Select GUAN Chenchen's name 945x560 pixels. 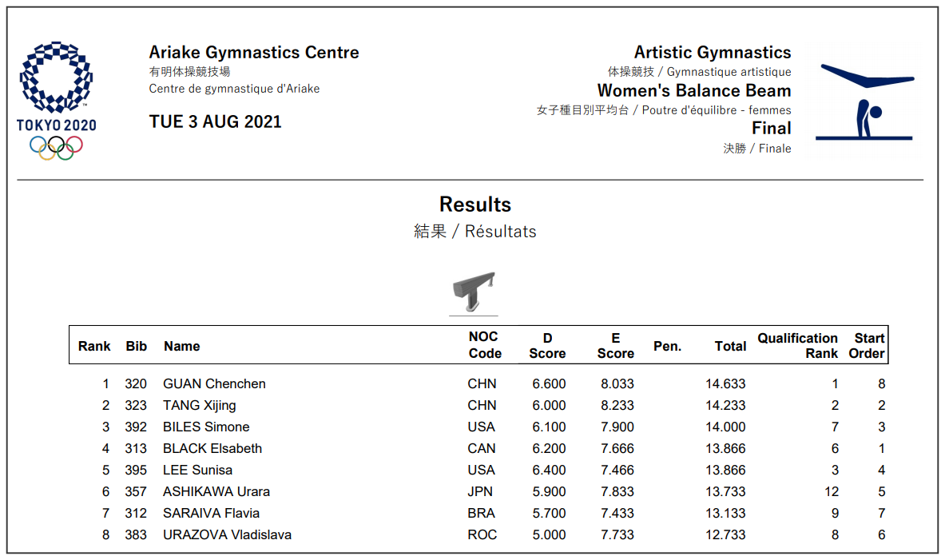pyautogui.click(x=214, y=384)
